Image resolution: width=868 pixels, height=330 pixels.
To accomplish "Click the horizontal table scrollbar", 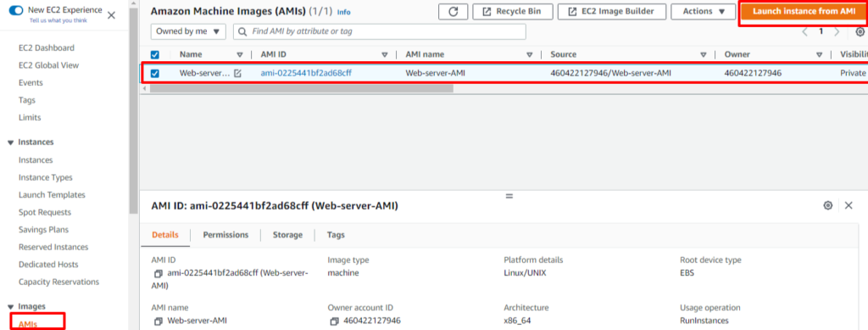I will (302, 88).
